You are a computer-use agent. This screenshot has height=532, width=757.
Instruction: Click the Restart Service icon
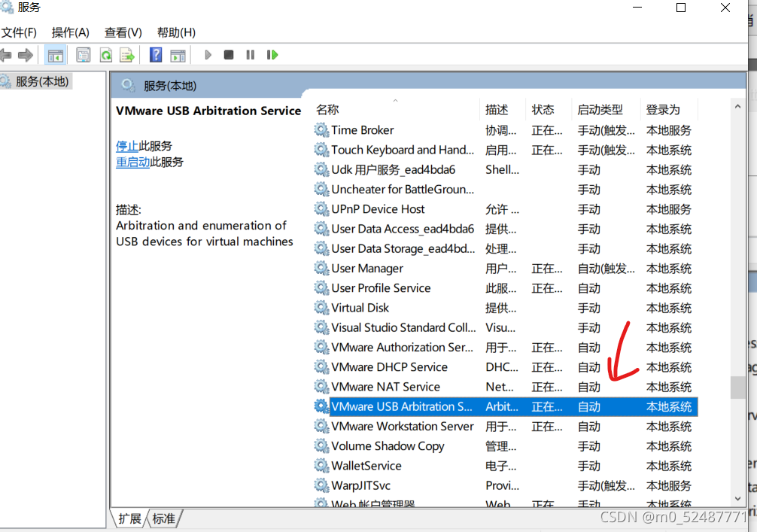[272, 55]
